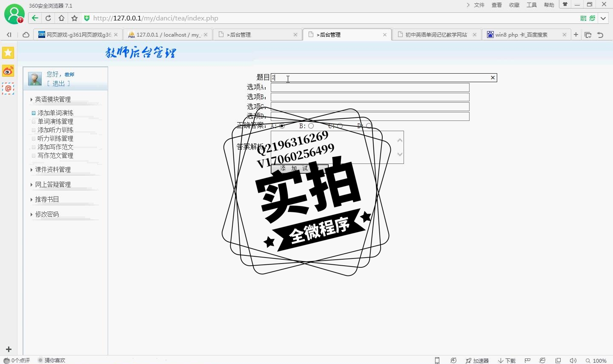Restore the last closed tab

point(600,35)
